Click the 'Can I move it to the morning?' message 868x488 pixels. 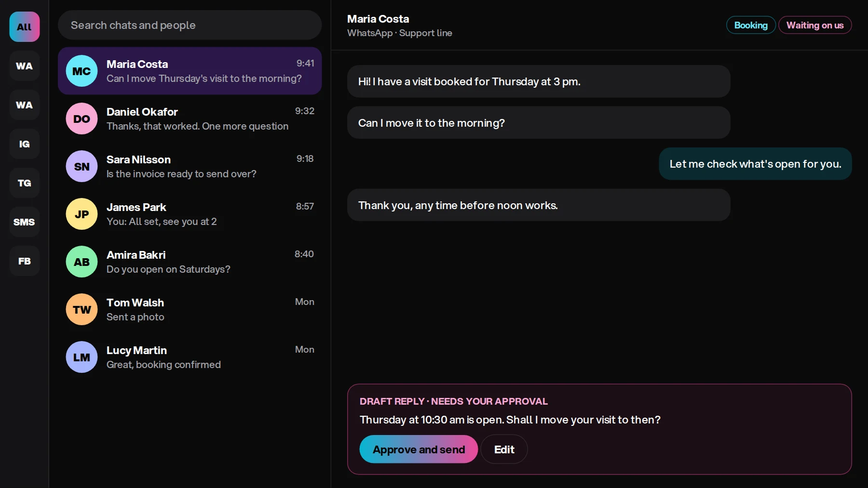[539, 123]
